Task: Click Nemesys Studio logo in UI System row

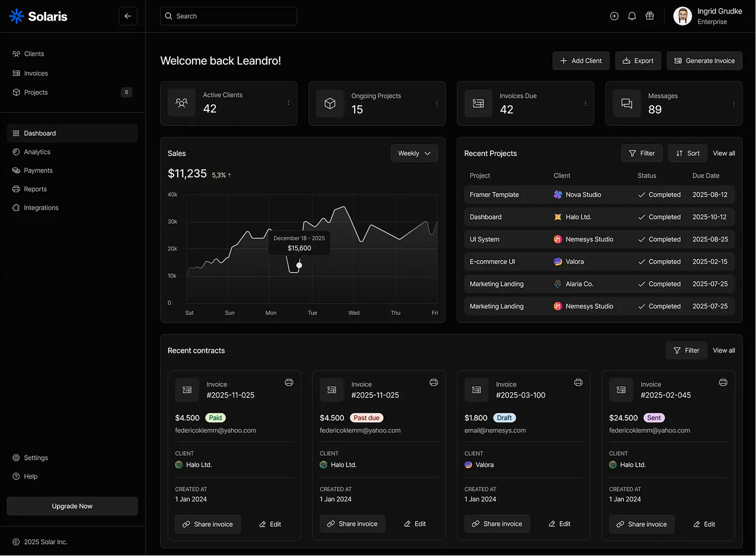Action: pyautogui.click(x=558, y=239)
